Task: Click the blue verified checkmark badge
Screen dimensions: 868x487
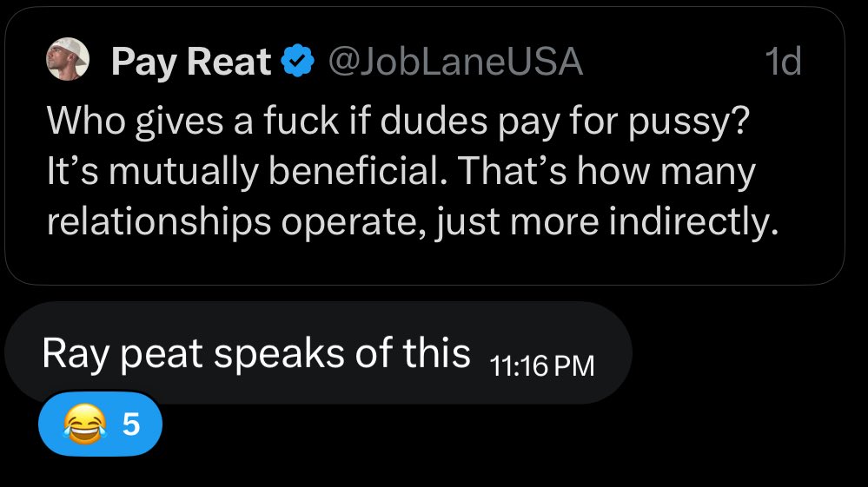Action: (298, 60)
